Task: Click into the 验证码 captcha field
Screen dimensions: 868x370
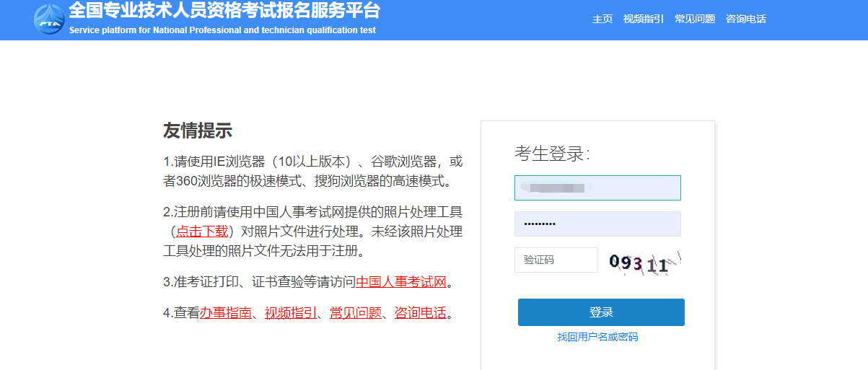Action: [556, 260]
